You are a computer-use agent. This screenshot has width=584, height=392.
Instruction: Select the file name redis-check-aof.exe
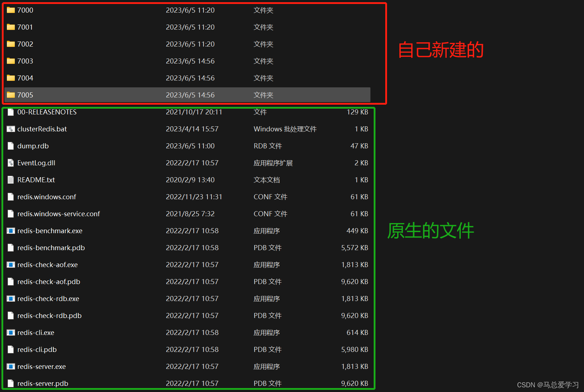(47, 265)
